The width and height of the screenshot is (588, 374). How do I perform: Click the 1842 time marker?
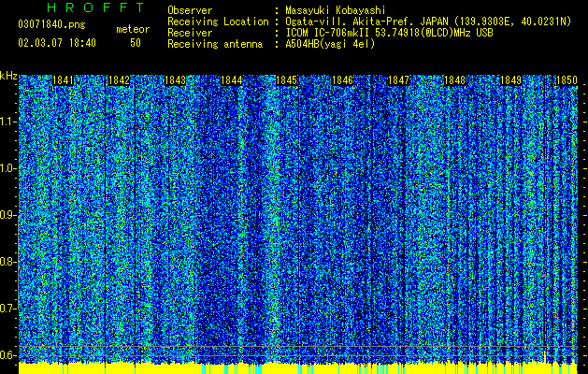tap(119, 80)
